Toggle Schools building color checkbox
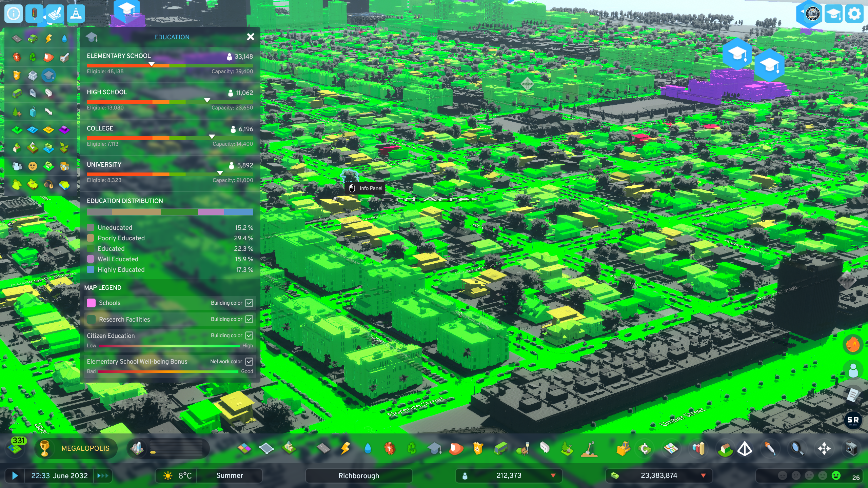 point(249,303)
